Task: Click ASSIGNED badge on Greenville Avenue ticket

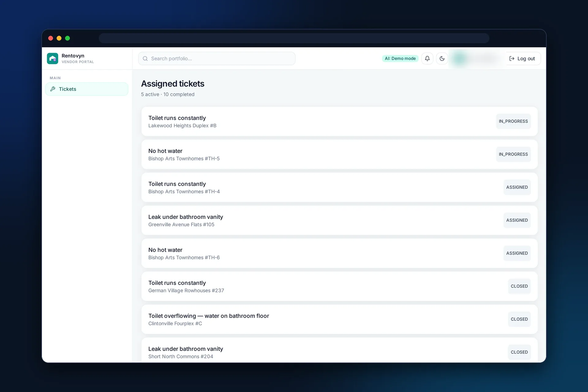Action: coord(517,220)
